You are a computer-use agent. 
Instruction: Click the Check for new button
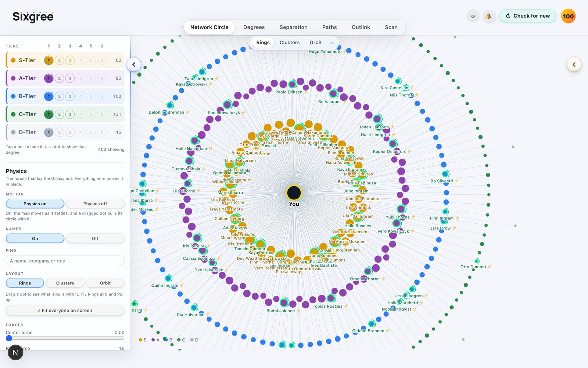point(528,16)
